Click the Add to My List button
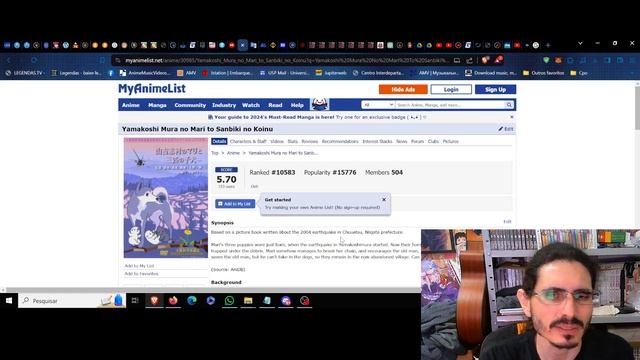 [x=235, y=204]
